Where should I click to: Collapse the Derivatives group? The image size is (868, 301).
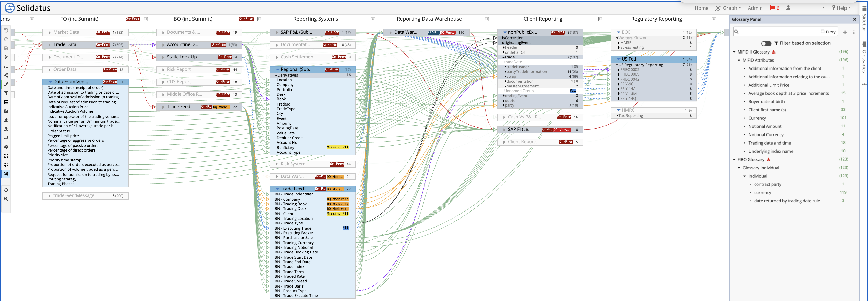tap(276, 75)
